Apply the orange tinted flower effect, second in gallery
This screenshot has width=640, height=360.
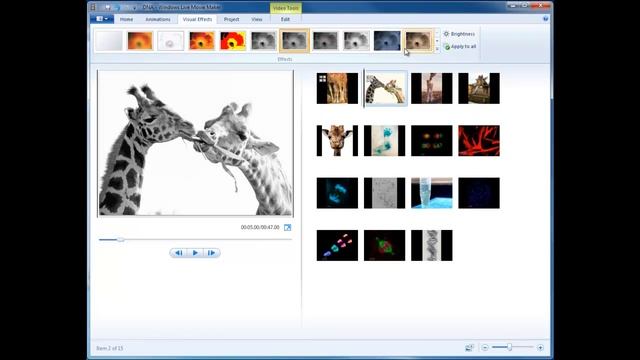pos(140,41)
